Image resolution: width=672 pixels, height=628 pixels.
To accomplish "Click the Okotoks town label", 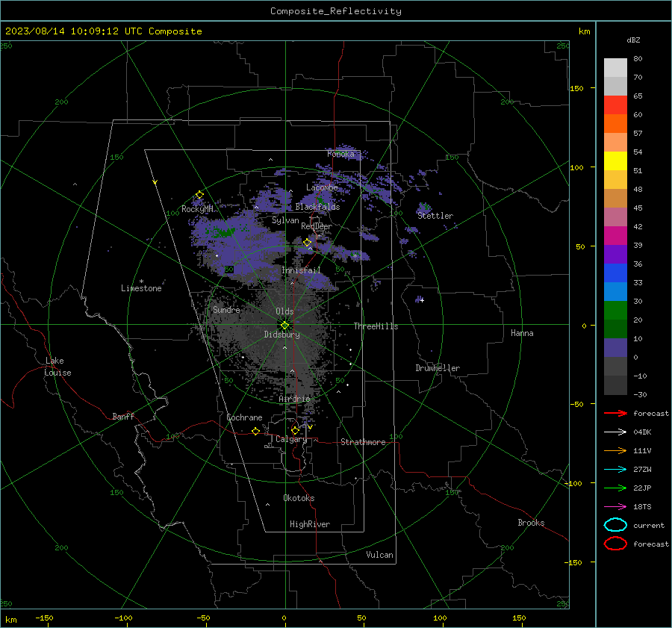I will point(299,498).
